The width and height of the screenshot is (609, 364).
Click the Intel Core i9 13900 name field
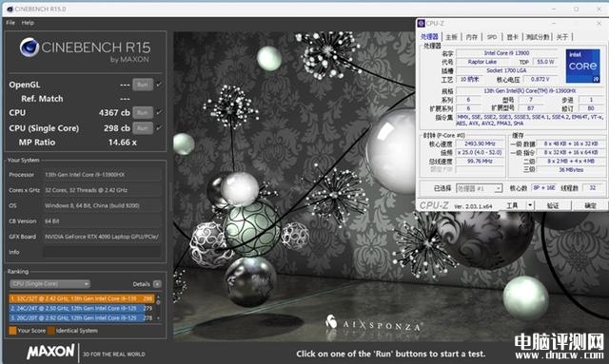507,53
